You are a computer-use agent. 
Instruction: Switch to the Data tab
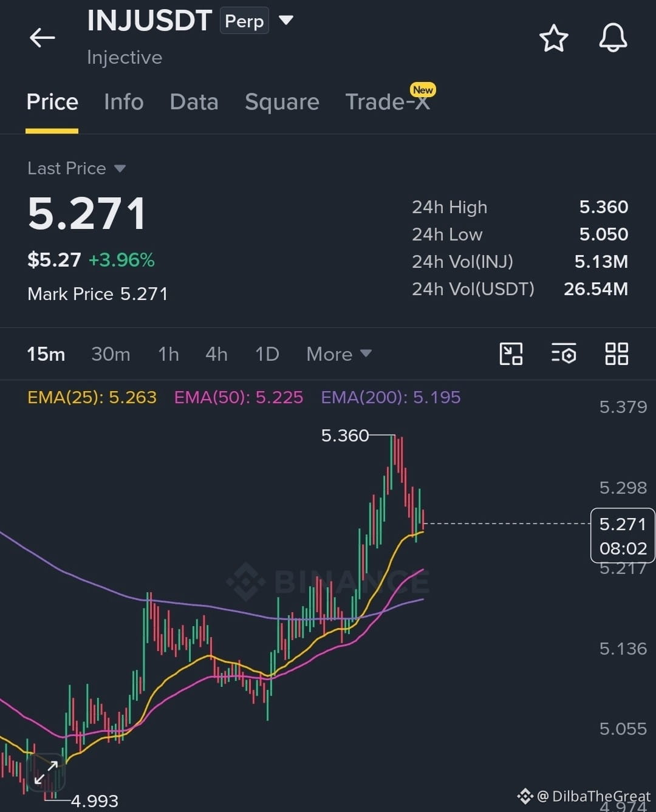194,102
